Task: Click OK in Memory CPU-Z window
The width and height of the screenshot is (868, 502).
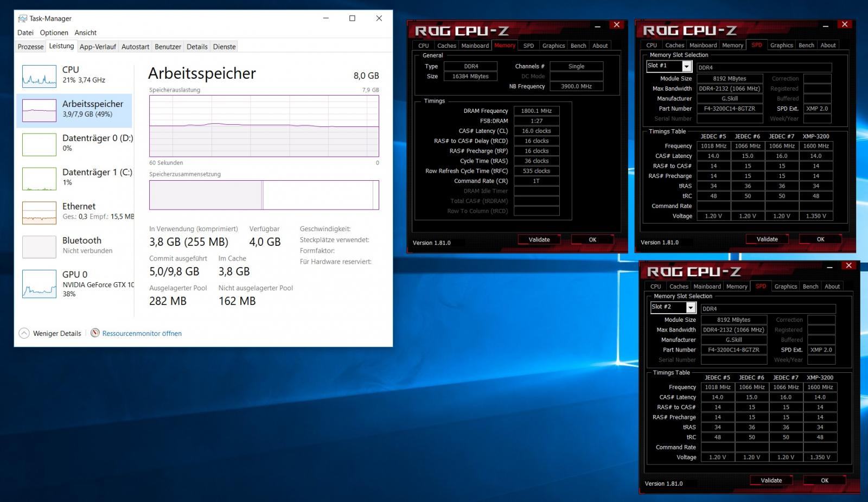Action: pyautogui.click(x=592, y=239)
